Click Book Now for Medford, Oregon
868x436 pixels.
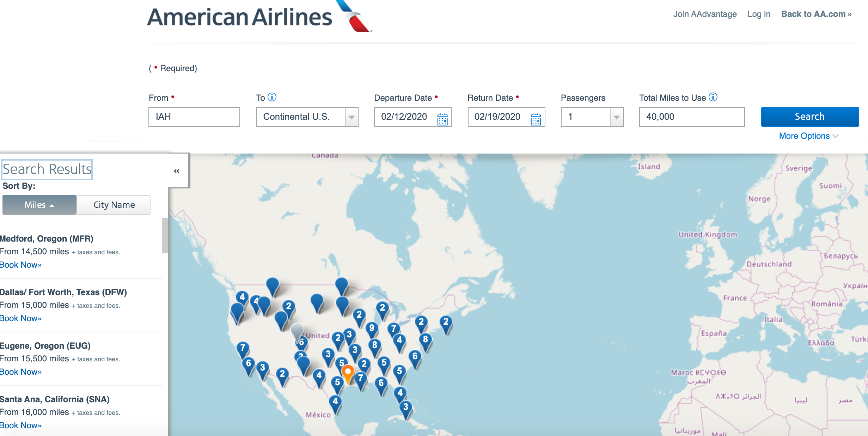point(21,265)
